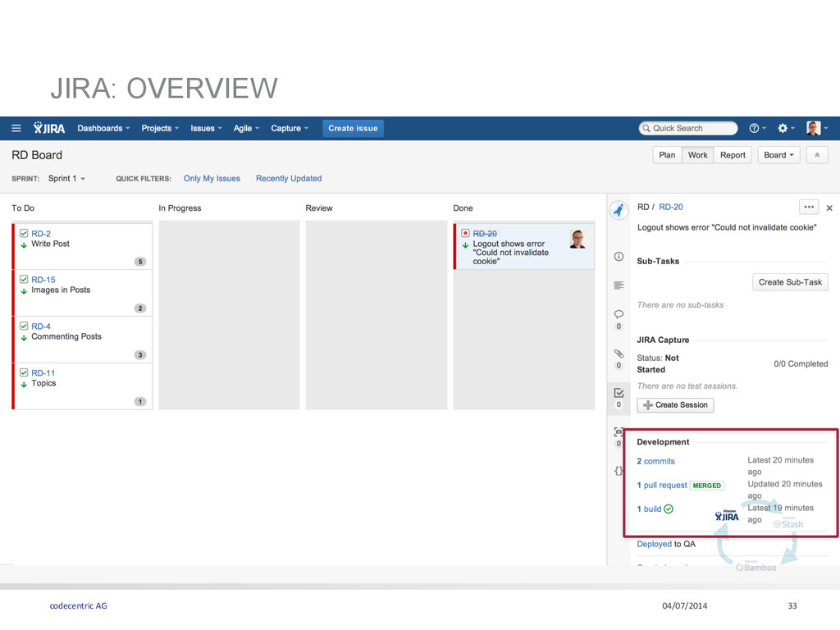Open issue RD-4 link

(41, 326)
